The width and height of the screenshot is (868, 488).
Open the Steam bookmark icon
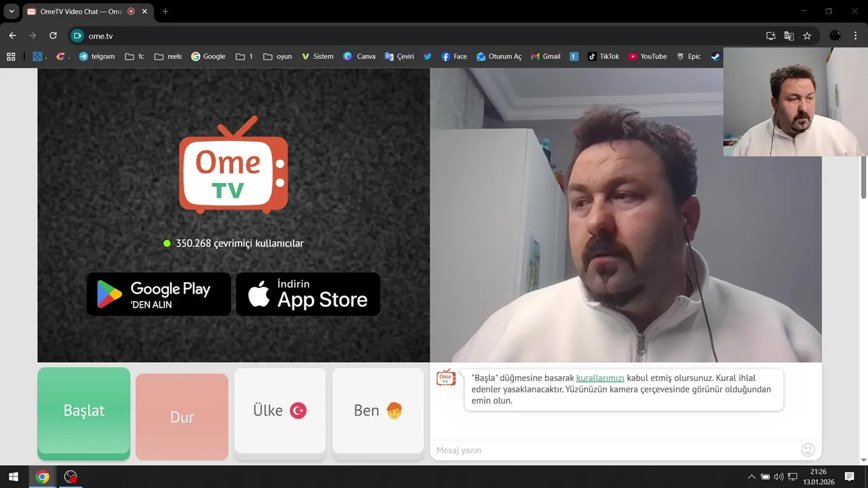click(715, 56)
